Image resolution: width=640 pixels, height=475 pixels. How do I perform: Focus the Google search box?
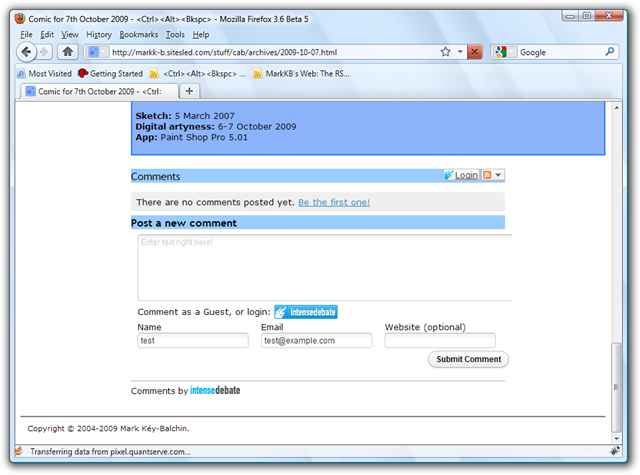(x=561, y=52)
